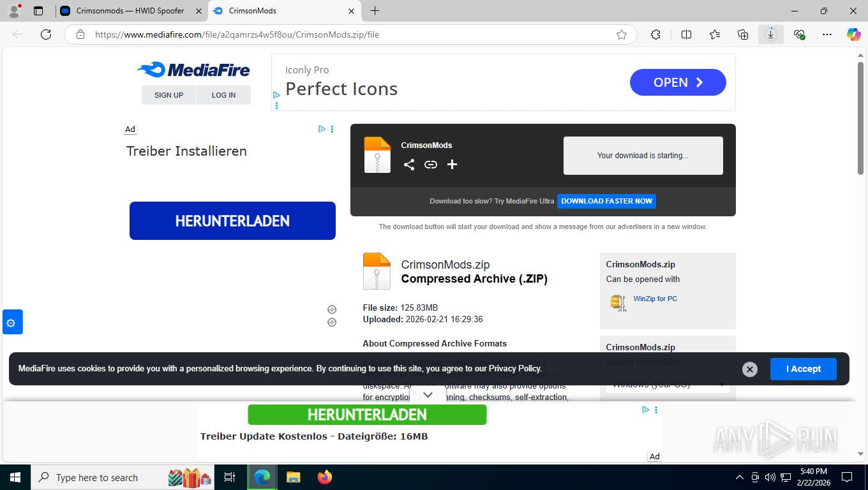View site information lock icon
Viewport: 868px width, 490px height.
pos(80,34)
